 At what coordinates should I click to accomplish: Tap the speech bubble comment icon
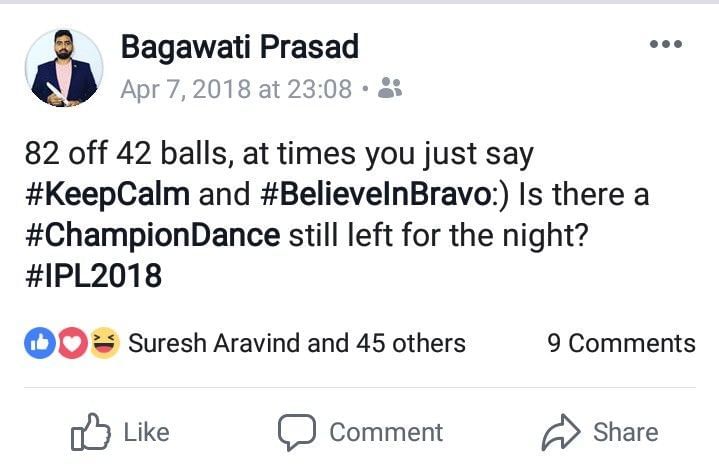296,432
